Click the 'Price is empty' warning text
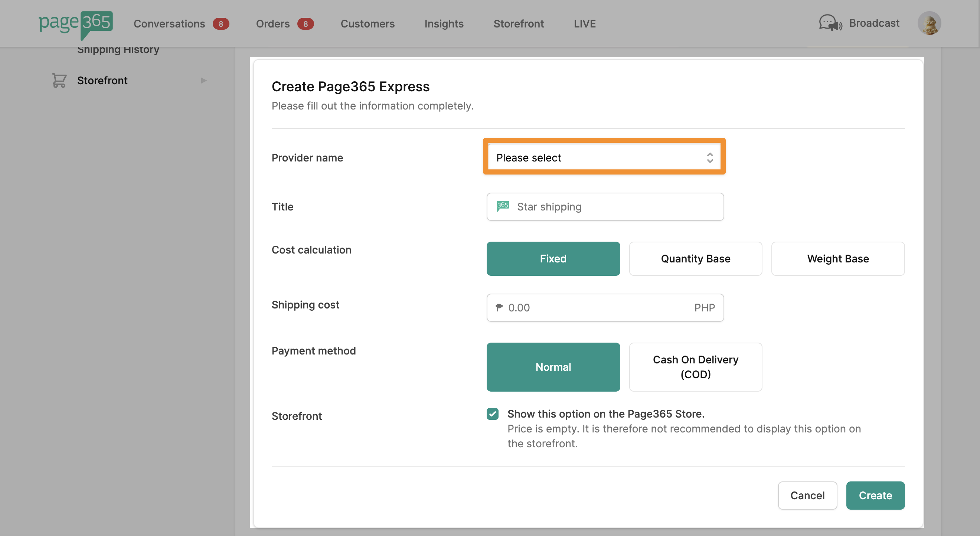980x536 pixels. click(x=684, y=435)
